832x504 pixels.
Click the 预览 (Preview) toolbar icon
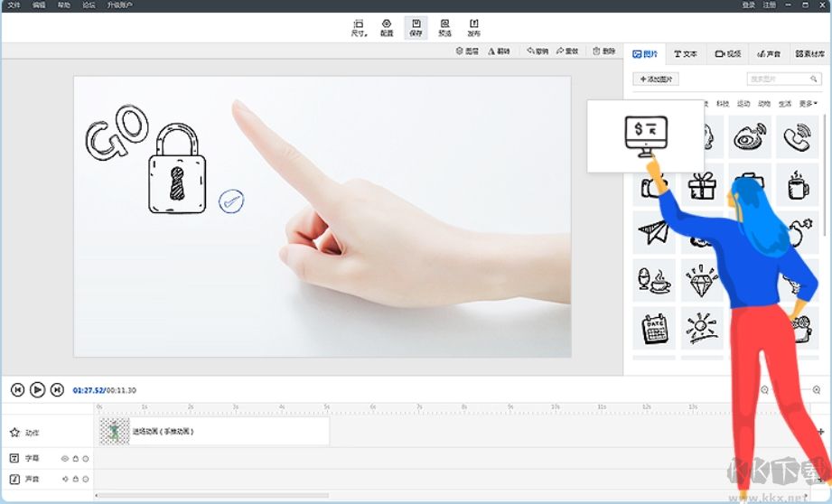(444, 26)
